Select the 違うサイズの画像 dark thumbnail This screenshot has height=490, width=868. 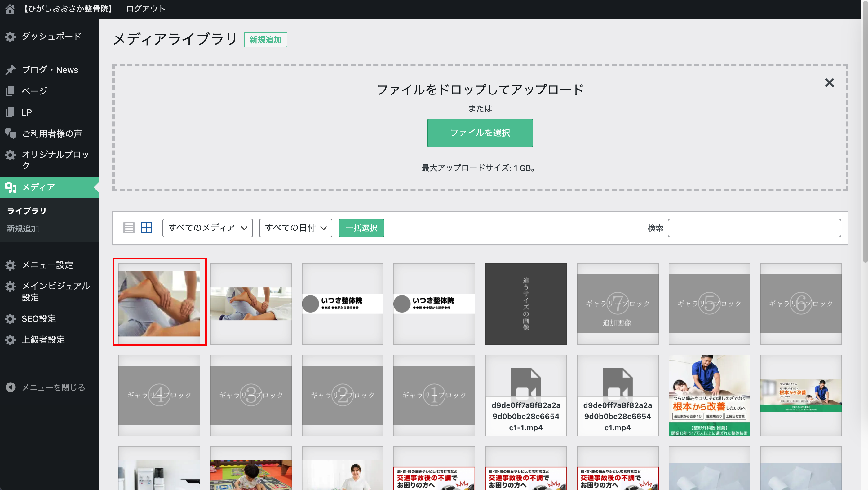pos(526,304)
